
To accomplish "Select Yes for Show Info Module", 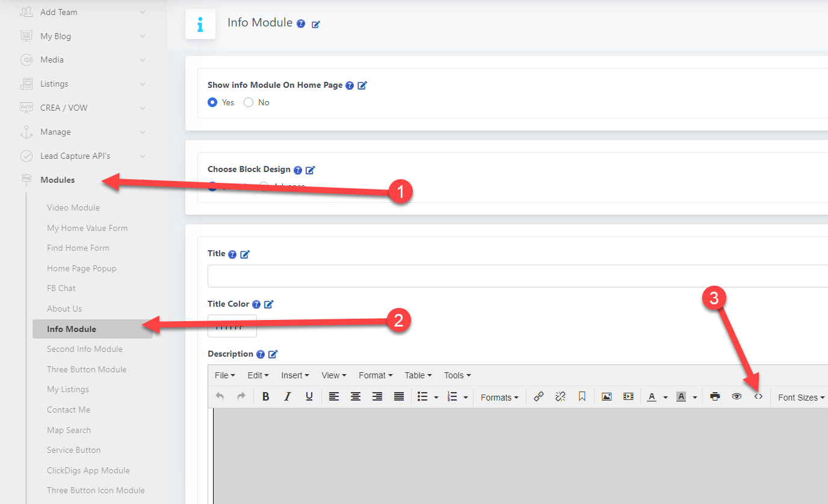I will pyautogui.click(x=212, y=103).
